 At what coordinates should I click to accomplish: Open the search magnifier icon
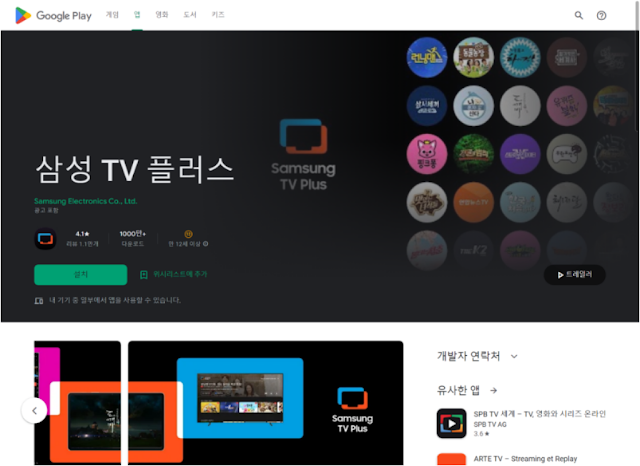[578, 16]
